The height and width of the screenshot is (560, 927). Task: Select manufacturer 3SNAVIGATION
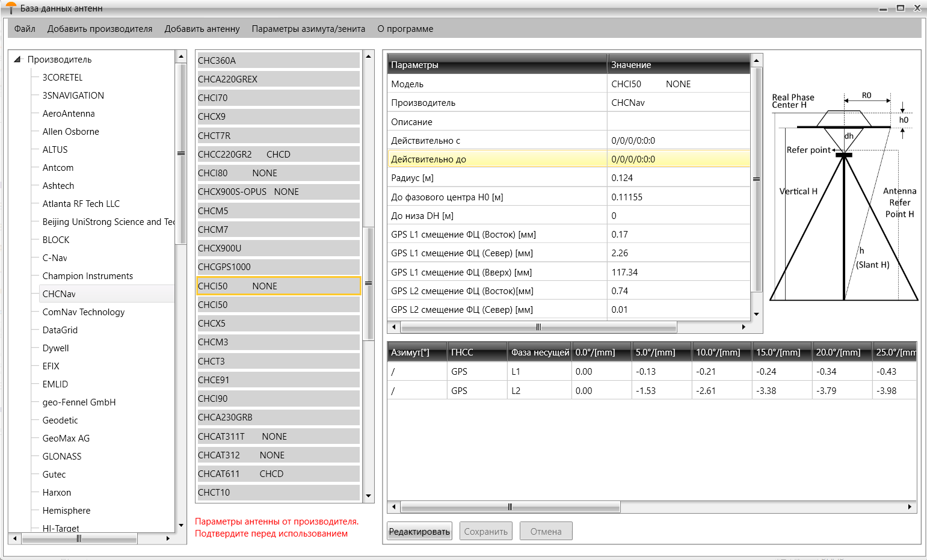click(73, 96)
